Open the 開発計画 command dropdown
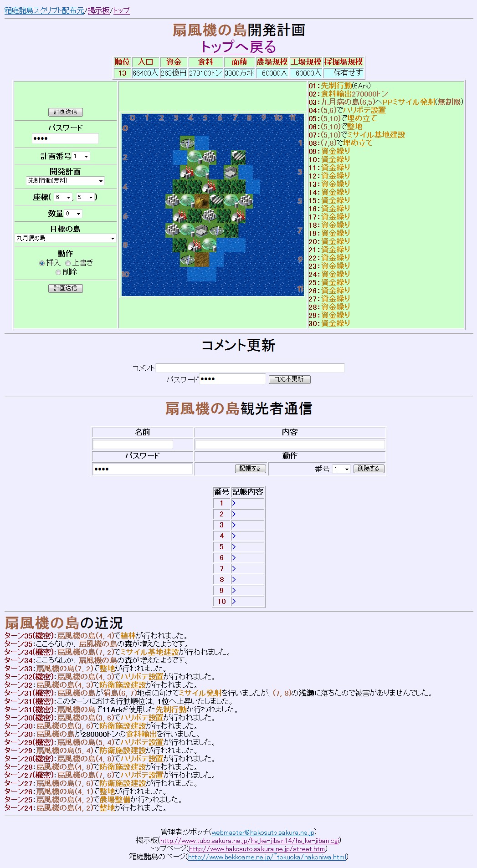 [x=65, y=181]
